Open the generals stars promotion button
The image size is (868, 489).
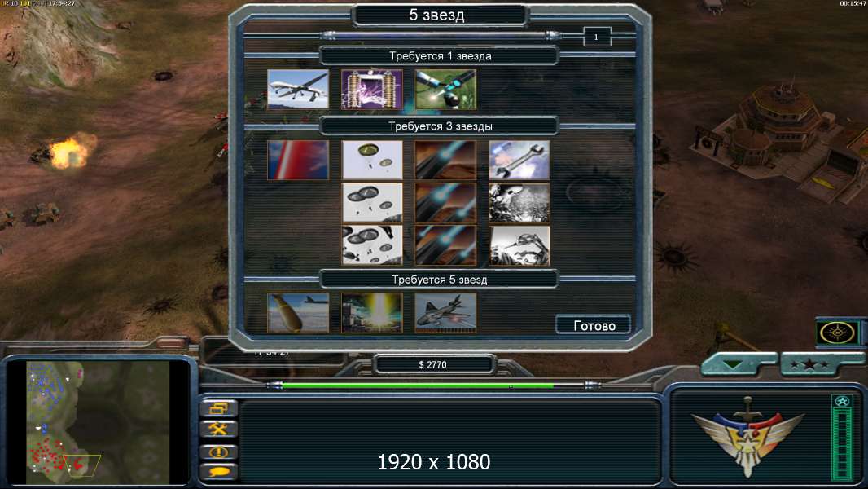pyautogui.click(x=809, y=364)
